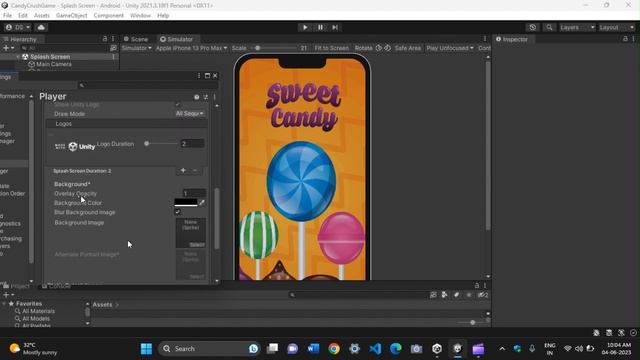Add a logo with the plus button
The image size is (640, 360).
coord(183,171)
